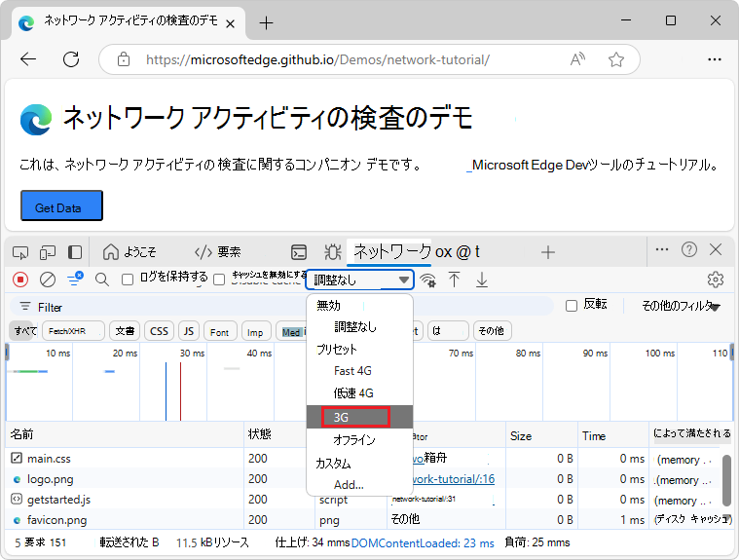Click the address bar URL
This screenshot has height=560, width=739.
317,59
